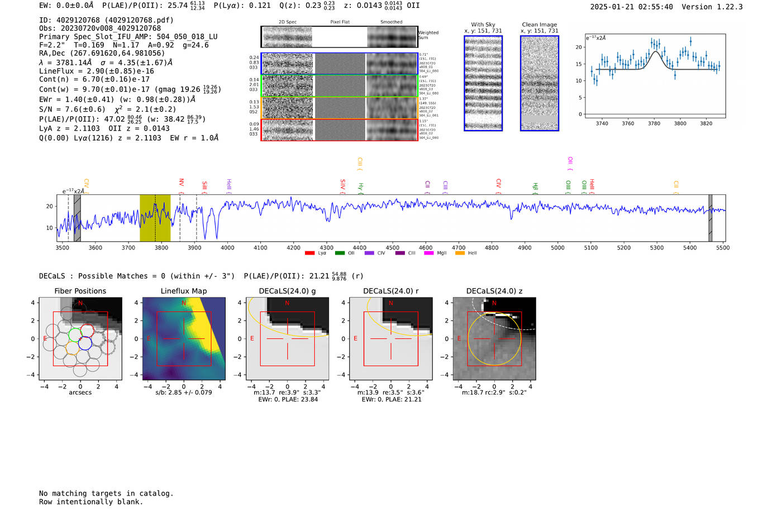Click the blue fiber circle in Fiber Positions
This screenshot has width=782, height=532.
tap(85, 343)
